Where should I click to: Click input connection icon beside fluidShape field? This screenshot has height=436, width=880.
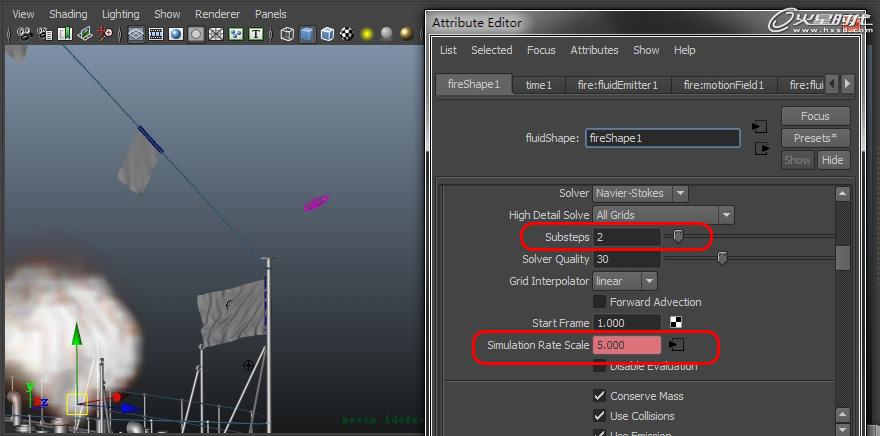pos(759,127)
